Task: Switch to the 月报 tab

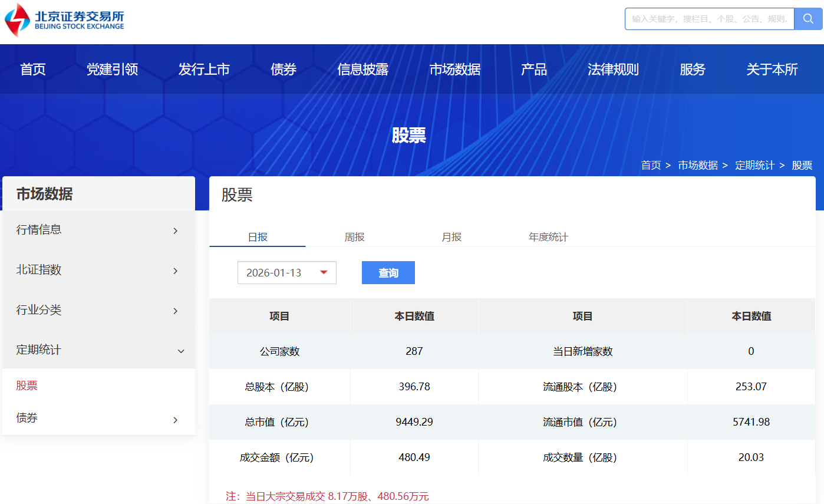Action: (451, 237)
